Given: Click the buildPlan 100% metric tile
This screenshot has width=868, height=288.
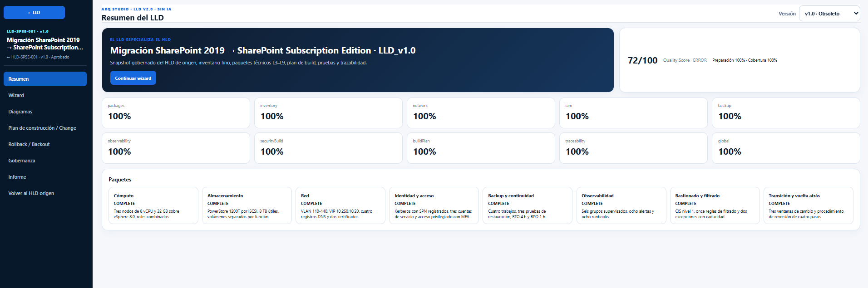Looking at the screenshot, I should [x=481, y=148].
